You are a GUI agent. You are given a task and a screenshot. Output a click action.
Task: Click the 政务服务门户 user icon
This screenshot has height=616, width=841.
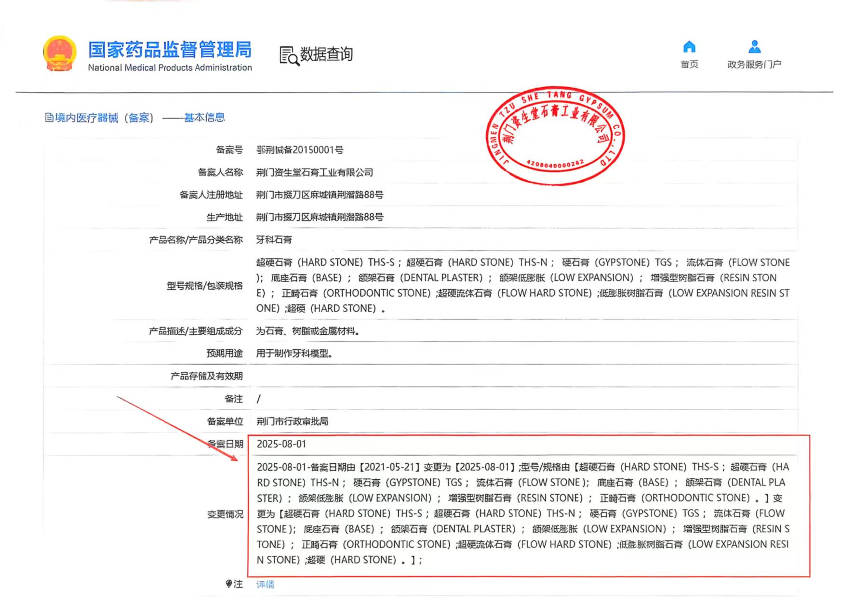(754, 47)
